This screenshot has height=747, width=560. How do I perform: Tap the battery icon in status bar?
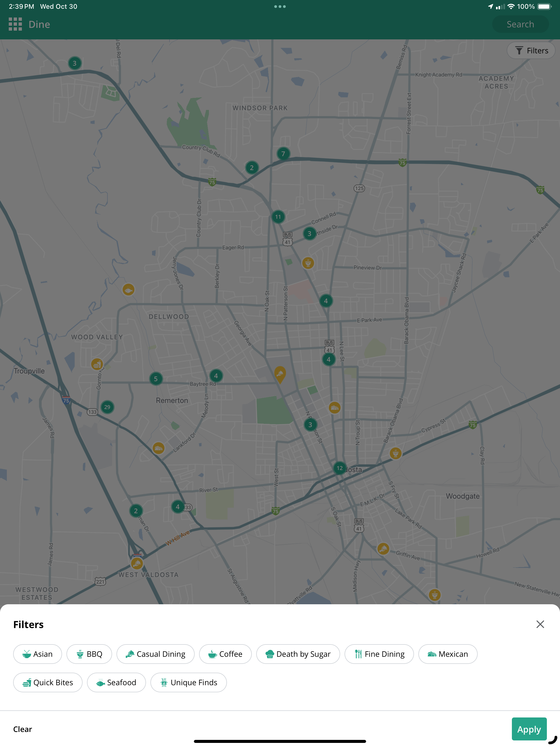click(x=544, y=6)
